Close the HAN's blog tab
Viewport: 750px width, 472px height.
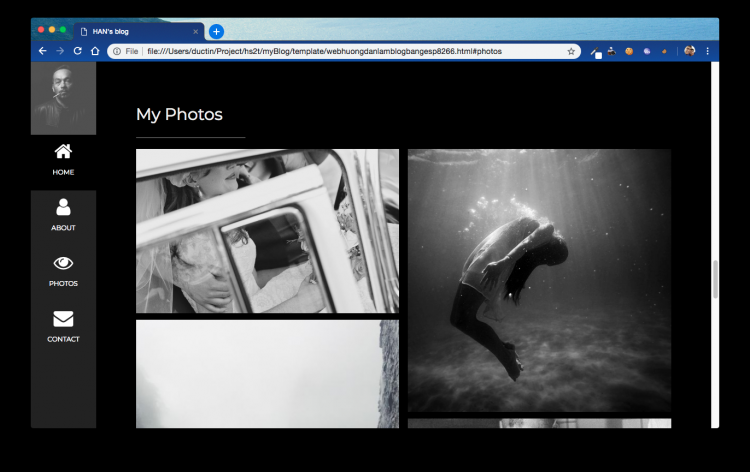[x=195, y=32]
